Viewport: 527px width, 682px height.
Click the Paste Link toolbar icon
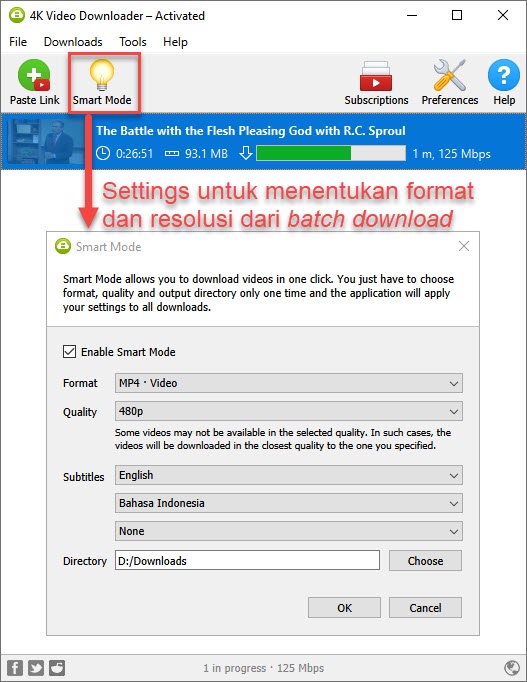[34, 75]
